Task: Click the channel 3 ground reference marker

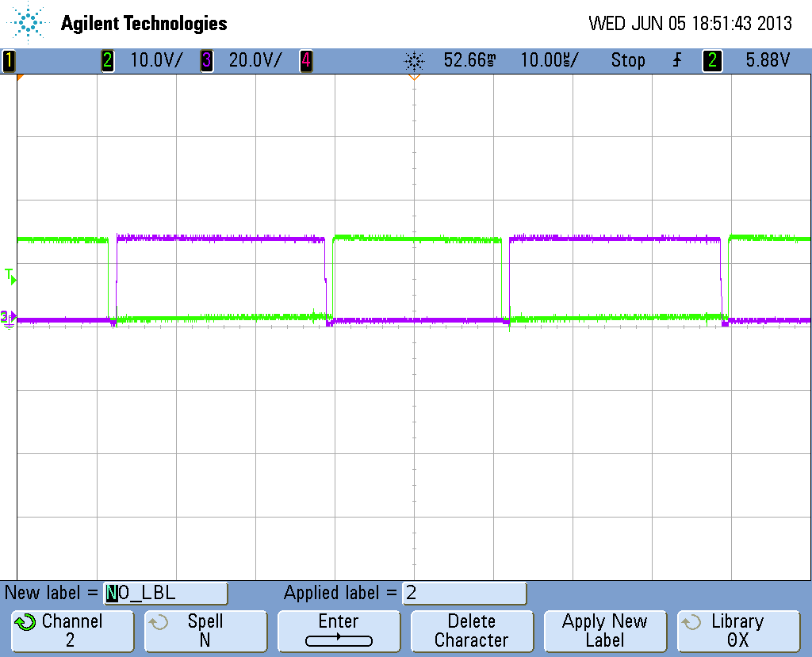Action: [8, 317]
